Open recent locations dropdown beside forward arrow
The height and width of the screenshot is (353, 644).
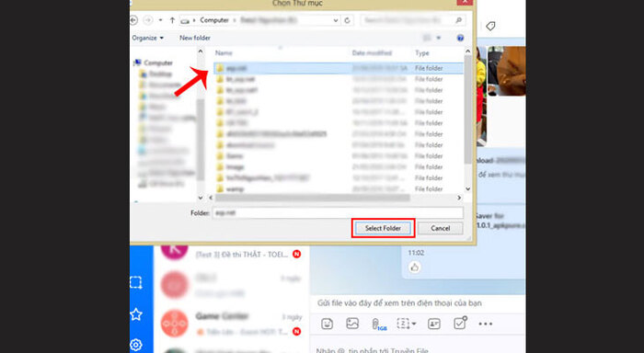coord(160,20)
